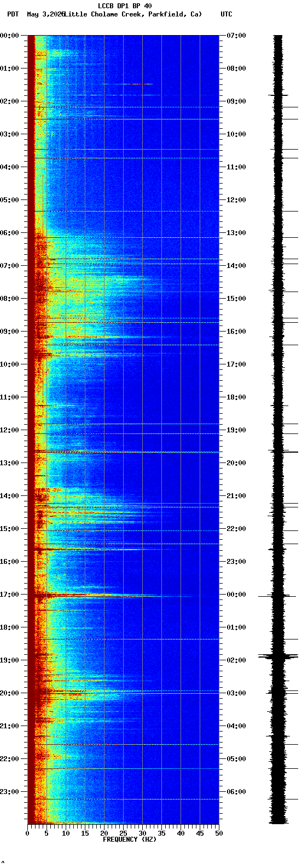Click the "40" Hz frequency tick label
Screen dimensions: 302x868
181,833
